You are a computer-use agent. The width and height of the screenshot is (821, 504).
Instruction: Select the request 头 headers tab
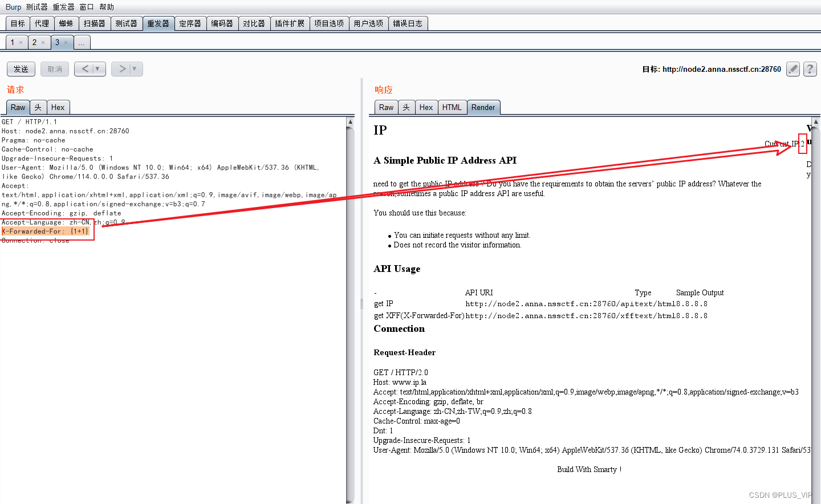tap(38, 107)
